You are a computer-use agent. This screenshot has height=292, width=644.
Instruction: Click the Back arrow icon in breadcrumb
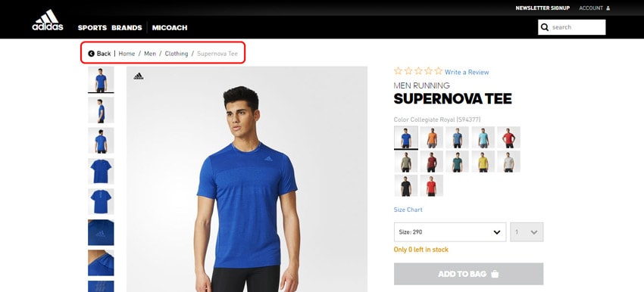tap(91, 54)
